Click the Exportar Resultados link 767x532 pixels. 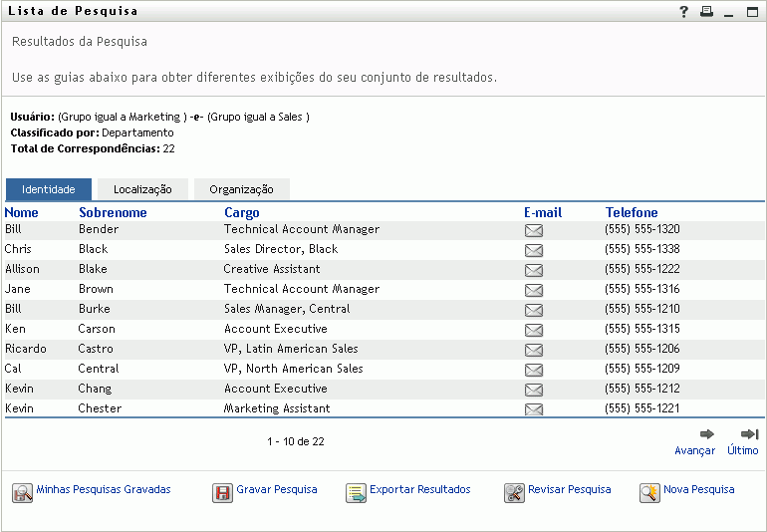(419, 490)
